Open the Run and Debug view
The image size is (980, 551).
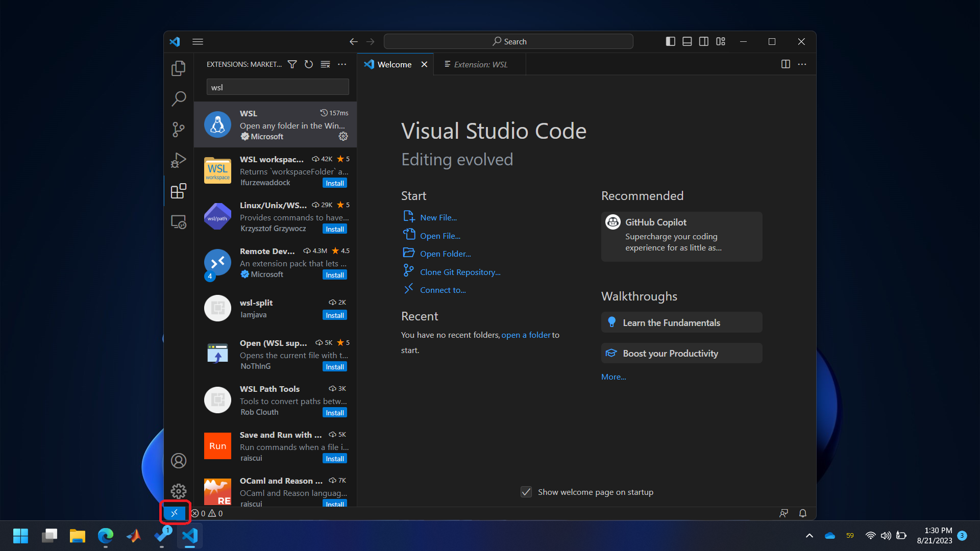pyautogui.click(x=178, y=160)
